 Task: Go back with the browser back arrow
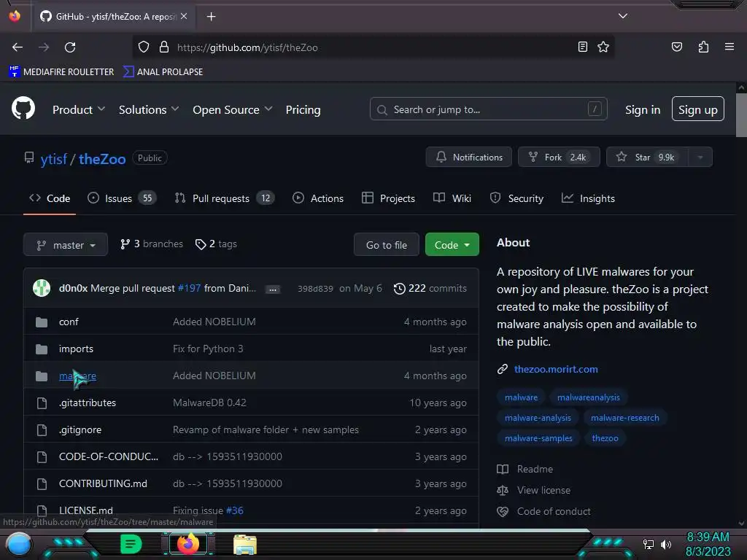pyautogui.click(x=18, y=47)
